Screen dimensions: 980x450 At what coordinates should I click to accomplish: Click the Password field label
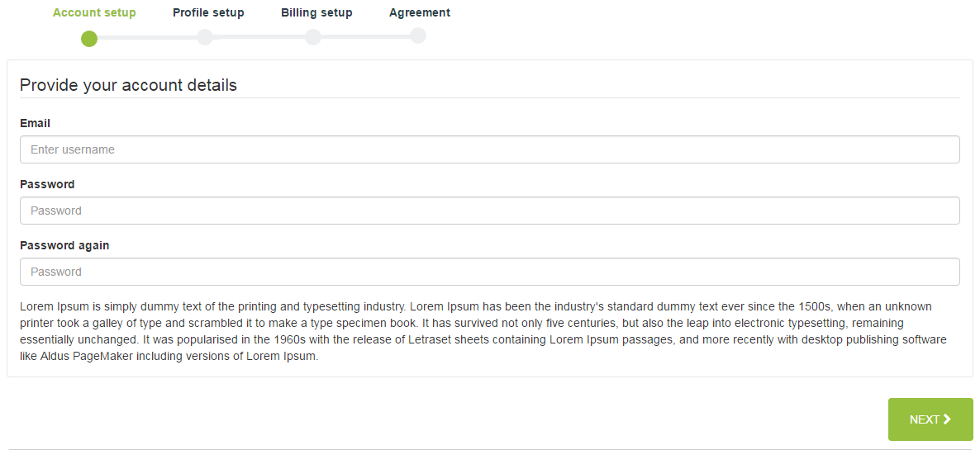(47, 184)
